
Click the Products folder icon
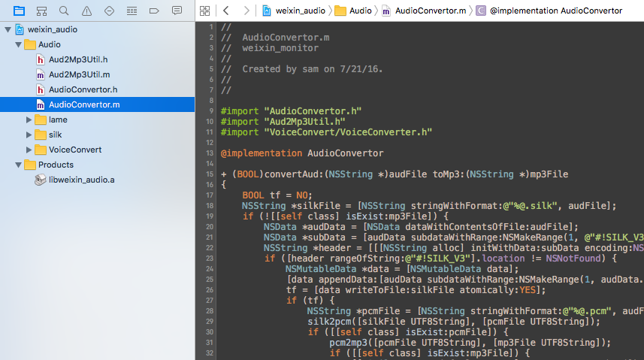pyautogui.click(x=30, y=165)
